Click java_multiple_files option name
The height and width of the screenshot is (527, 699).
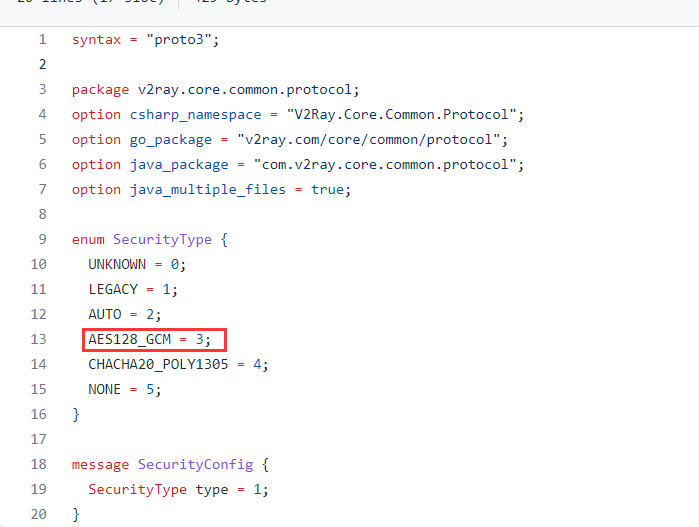pyautogui.click(x=208, y=190)
